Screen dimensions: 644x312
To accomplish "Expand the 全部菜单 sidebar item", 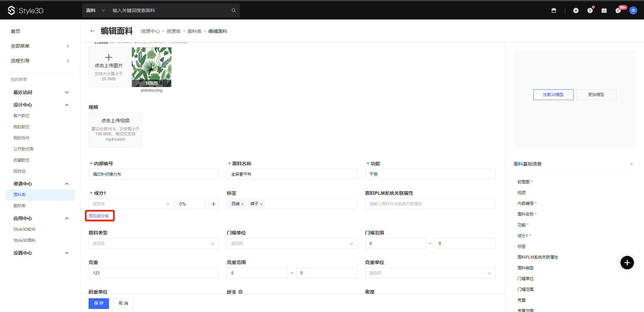I will coord(40,46).
